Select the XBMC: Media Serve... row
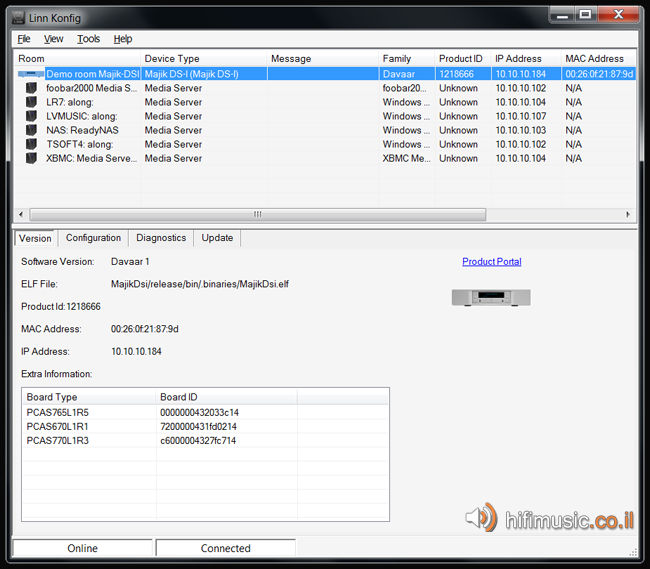 325,159
